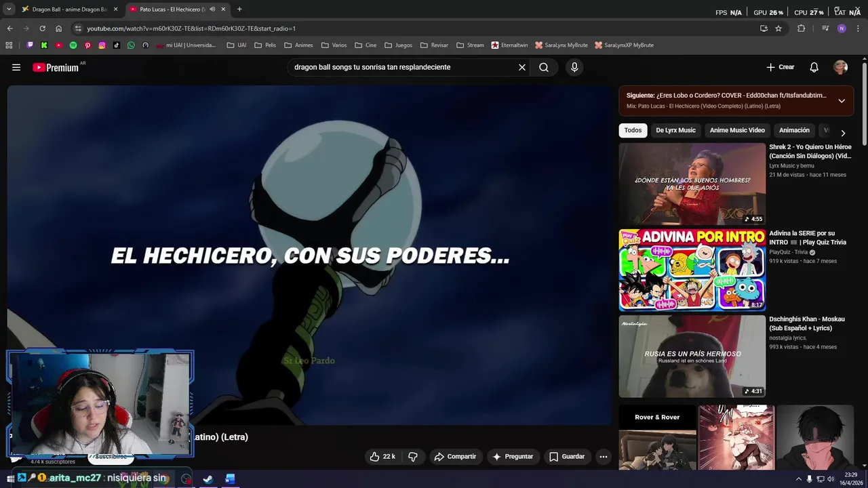
Task: Open Chrome three-dot menu
Action: click(858, 28)
